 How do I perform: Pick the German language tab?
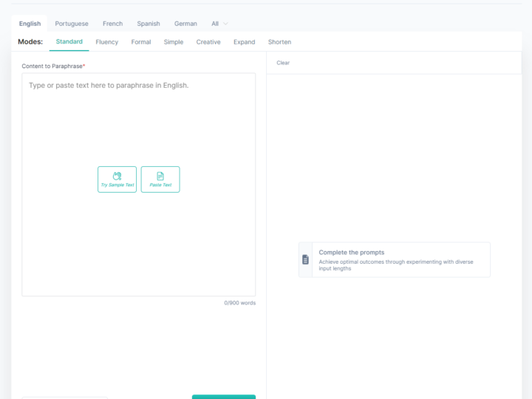click(185, 24)
